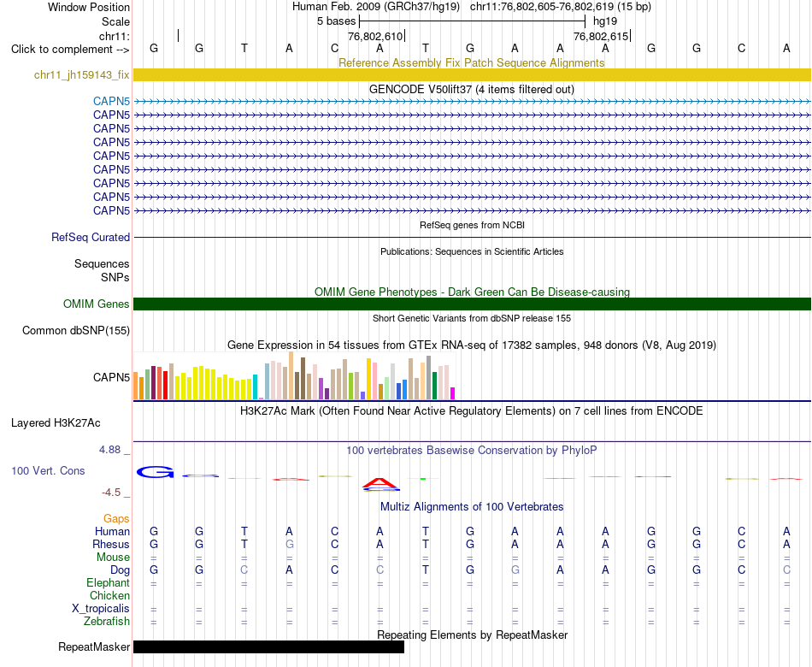Open OMIM Gene Phenotypes track title
The width and height of the screenshot is (812, 667).
point(472,292)
